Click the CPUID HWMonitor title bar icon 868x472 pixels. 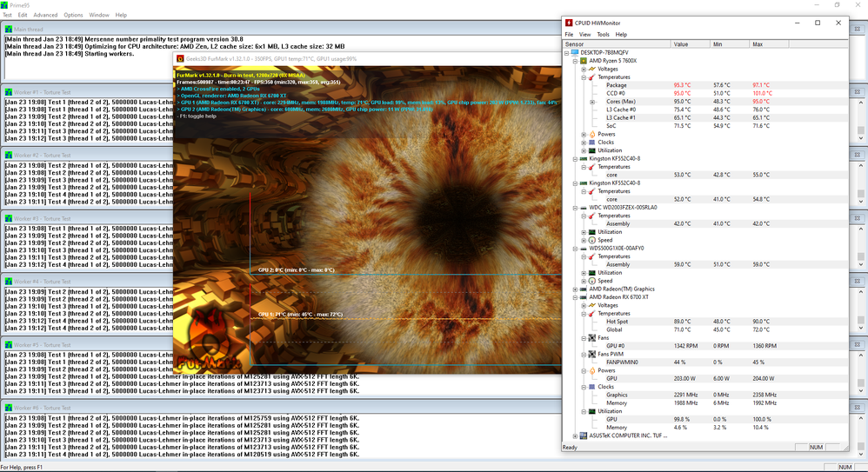tap(569, 23)
